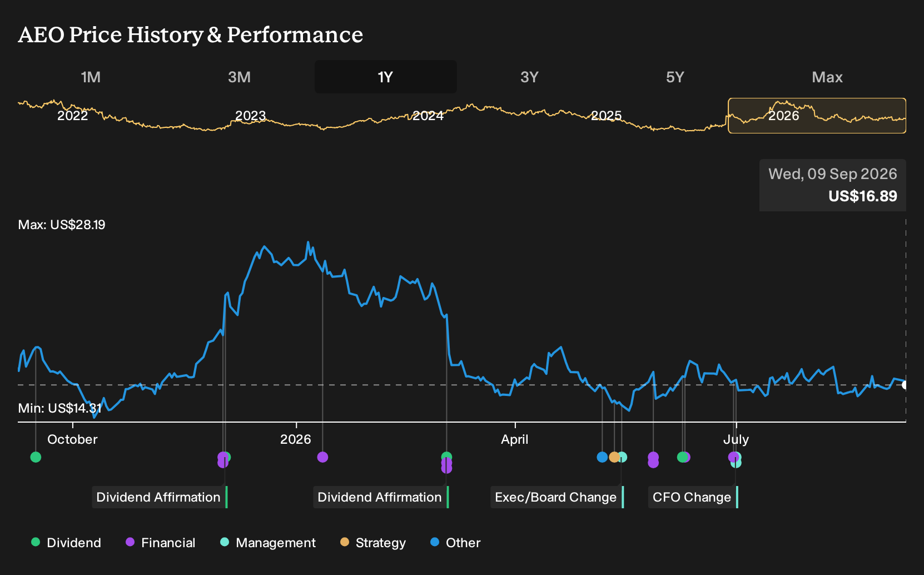The height and width of the screenshot is (575, 924).
Task: Click 2024 in the overview mini chart
Action: (x=428, y=116)
